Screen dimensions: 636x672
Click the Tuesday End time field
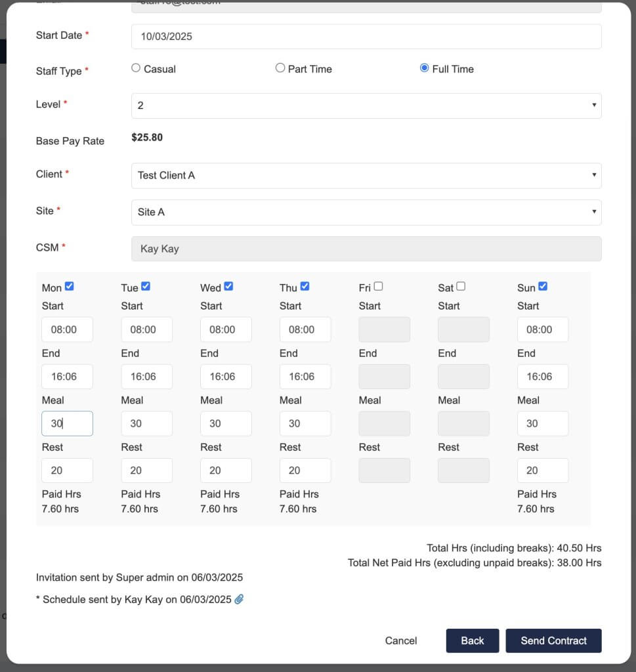146,377
